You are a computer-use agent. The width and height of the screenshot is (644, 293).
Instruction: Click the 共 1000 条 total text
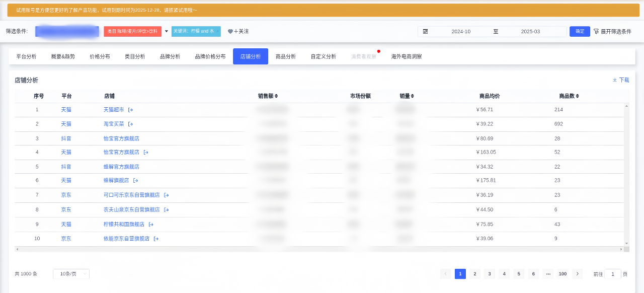click(26, 274)
